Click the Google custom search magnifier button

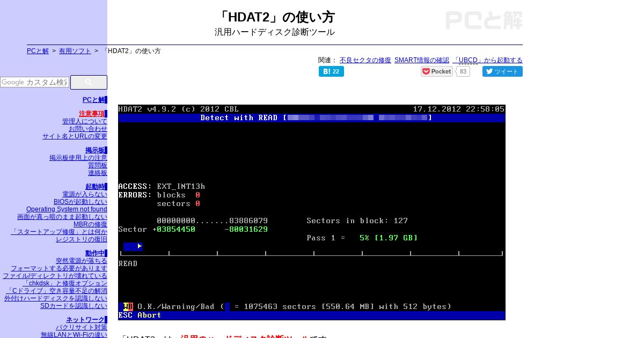tap(89, 82)
